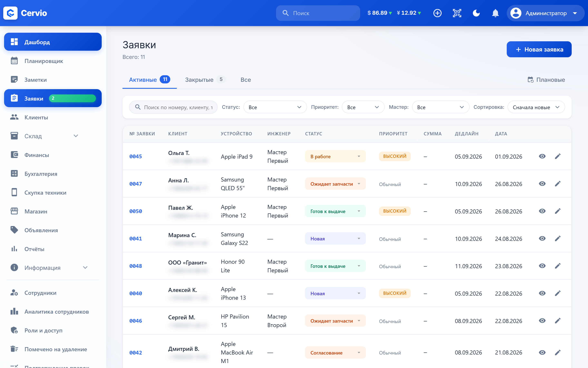Open Заметки in the sidebar
This screenshot has width=588, height=368.
[53, 80]
